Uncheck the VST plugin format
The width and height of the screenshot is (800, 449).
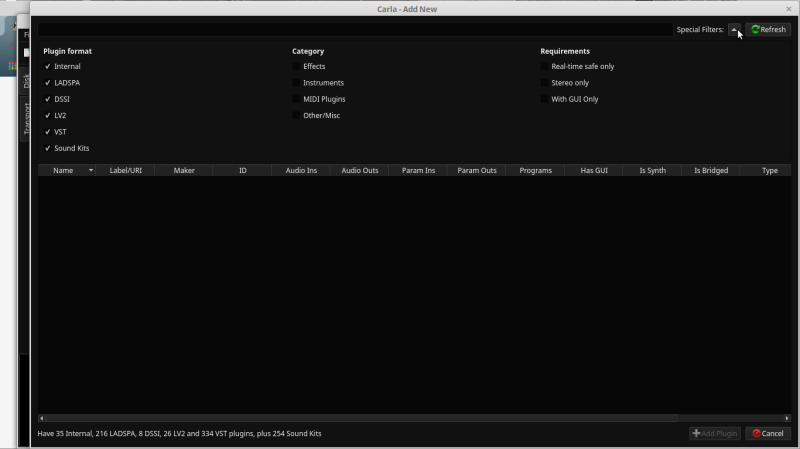tap(56, 132)
